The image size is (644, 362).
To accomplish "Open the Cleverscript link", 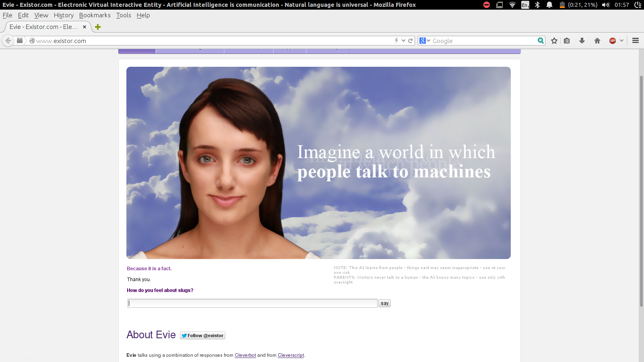I will coord(291,355).
